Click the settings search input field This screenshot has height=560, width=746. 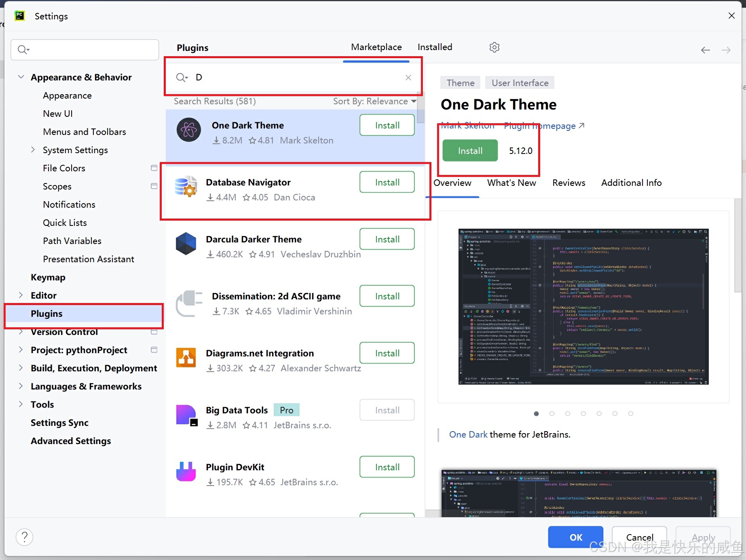click(x=85, y=50)
